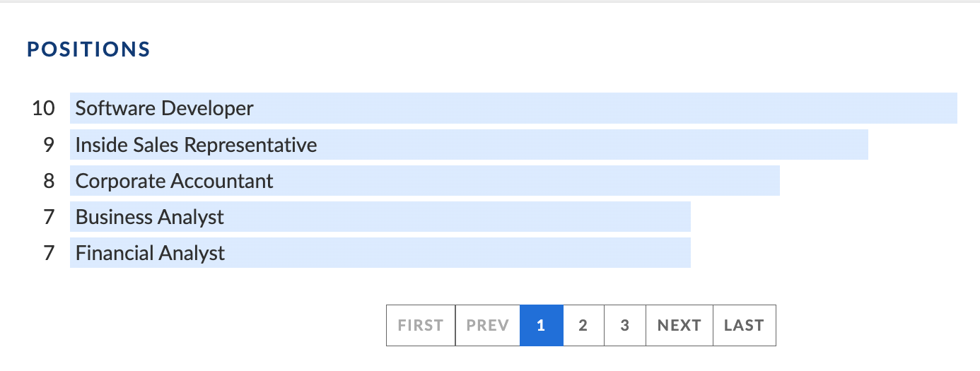Click count 7 beside Financial Analyst
Viewport: 980px width, 371px height.
coord(49,253)
